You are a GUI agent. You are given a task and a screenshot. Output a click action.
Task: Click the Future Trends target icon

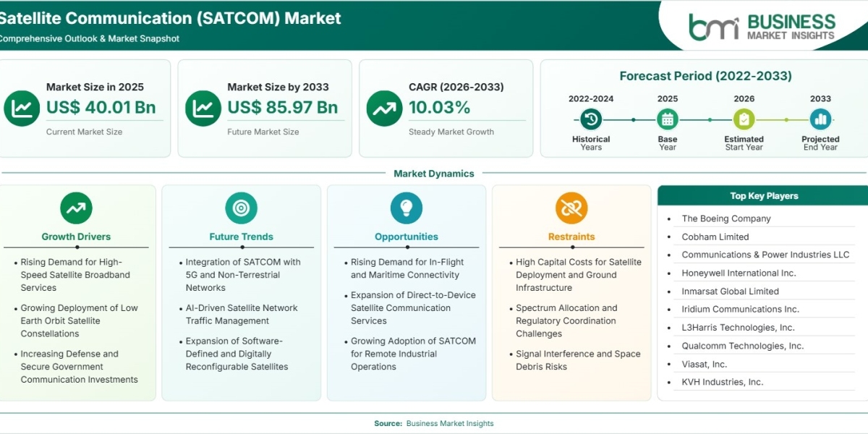241,208
